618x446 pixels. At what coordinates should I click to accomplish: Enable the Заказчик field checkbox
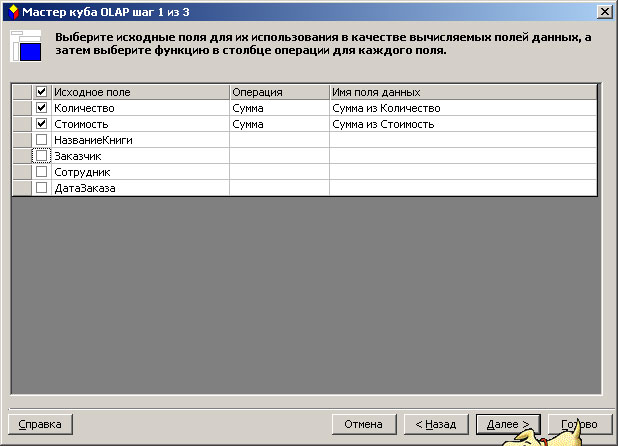[x=41, y=156]
